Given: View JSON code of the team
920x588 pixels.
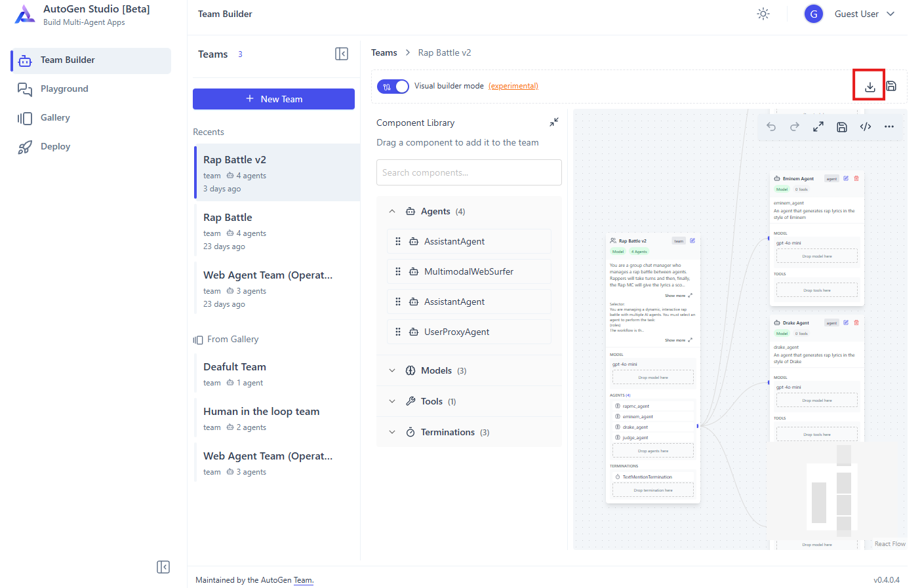Looking at the screenshot, I should [x=866, y=127].
